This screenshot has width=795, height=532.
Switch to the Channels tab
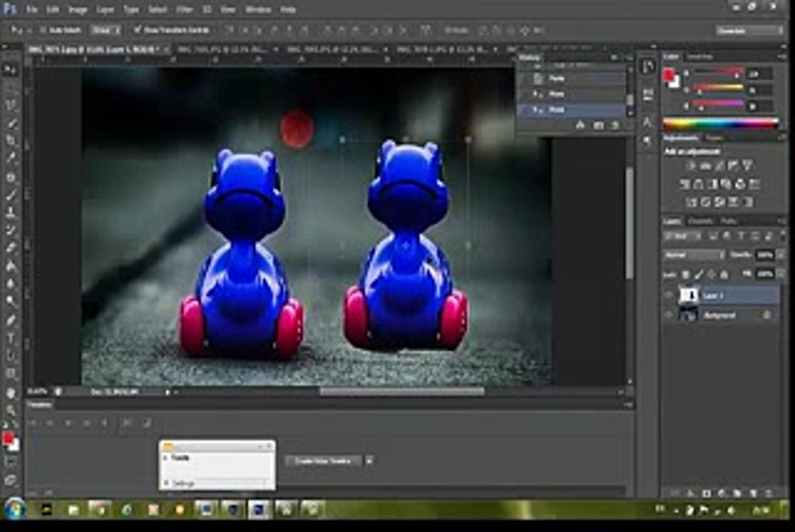click(x=700, y=221)
